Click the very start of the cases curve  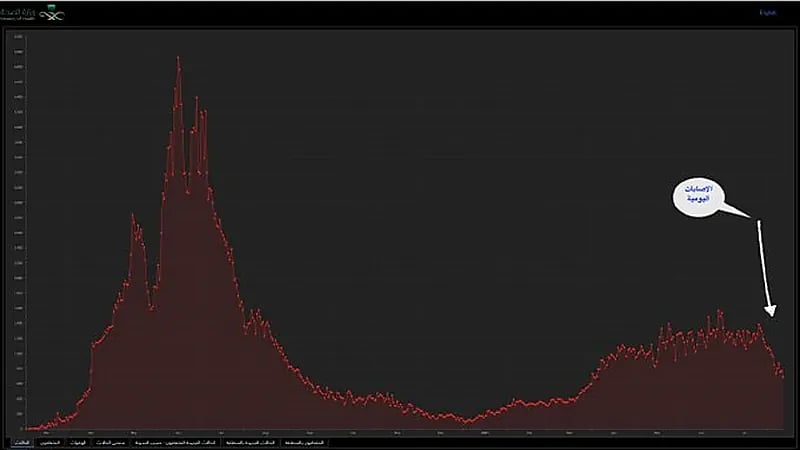pyautogui.click(x=26, y=429)
